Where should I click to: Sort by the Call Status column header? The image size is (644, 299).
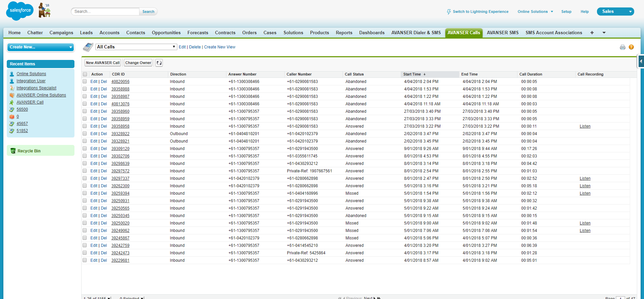click(x=354, y=74)
